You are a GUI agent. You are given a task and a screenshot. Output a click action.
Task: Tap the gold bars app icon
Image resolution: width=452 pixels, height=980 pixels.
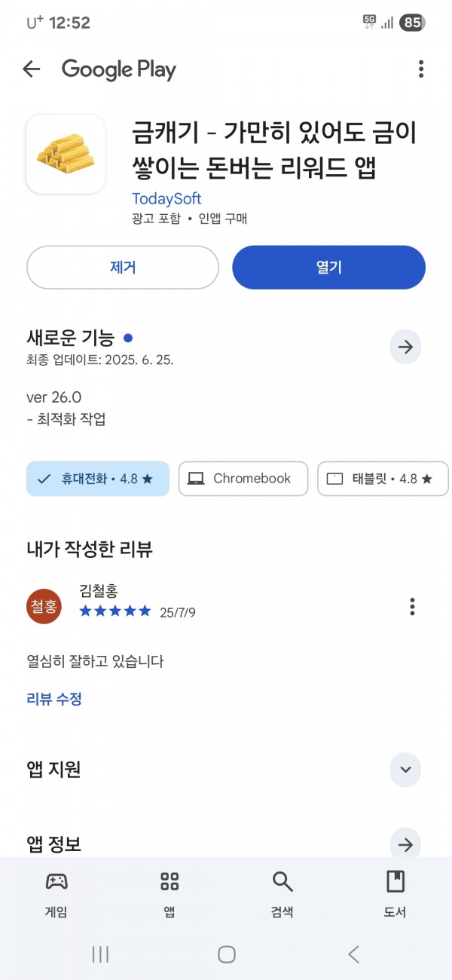[x=66, y=154]
